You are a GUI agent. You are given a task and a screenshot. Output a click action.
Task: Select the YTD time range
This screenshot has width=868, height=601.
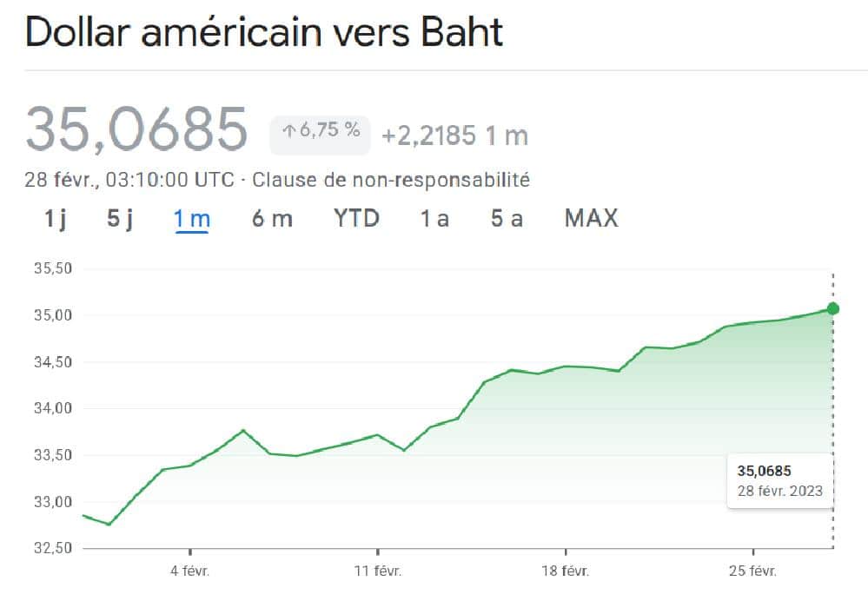(357, 219)
